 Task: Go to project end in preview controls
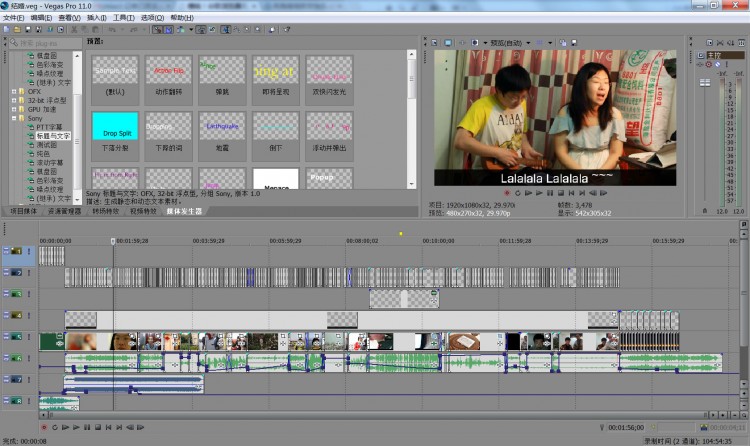click(x=582, y=193)
